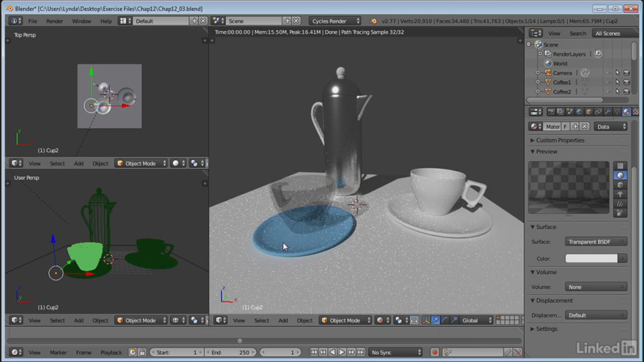Select the translate manipulator arrow icon
This screenshot has width=644, height=362.
pos(435,320)
